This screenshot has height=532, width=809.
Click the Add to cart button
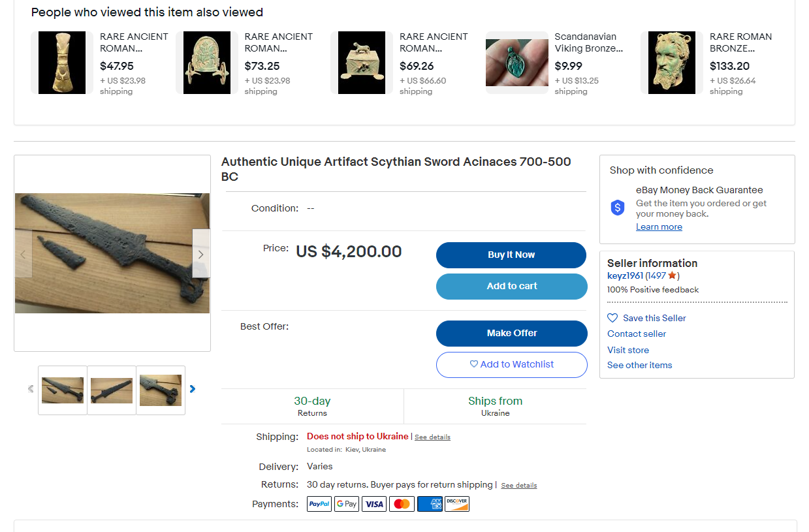(x=511, y=287)
